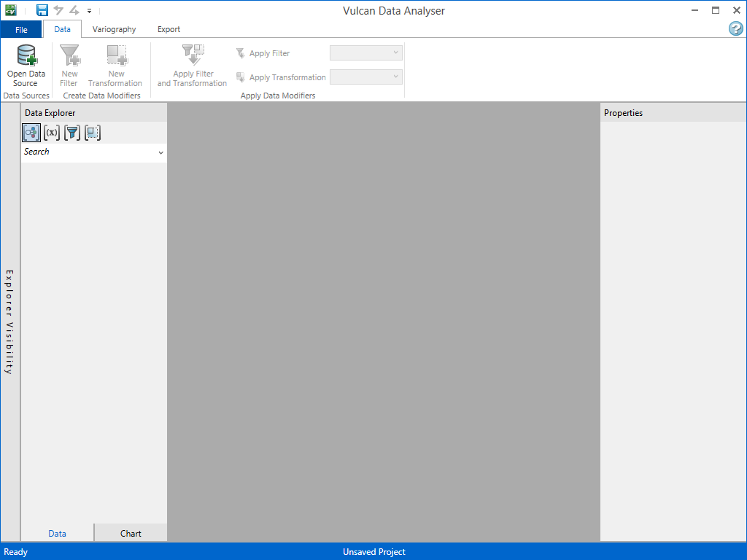Select the filters funnel icon in Data Explorer
The image size is (747, 560).
72,133
